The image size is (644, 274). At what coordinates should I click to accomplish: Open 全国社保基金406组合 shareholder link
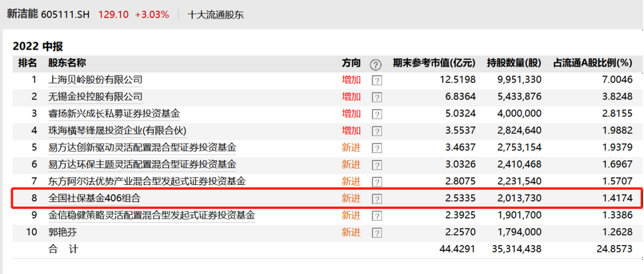(x=94, y=199)
